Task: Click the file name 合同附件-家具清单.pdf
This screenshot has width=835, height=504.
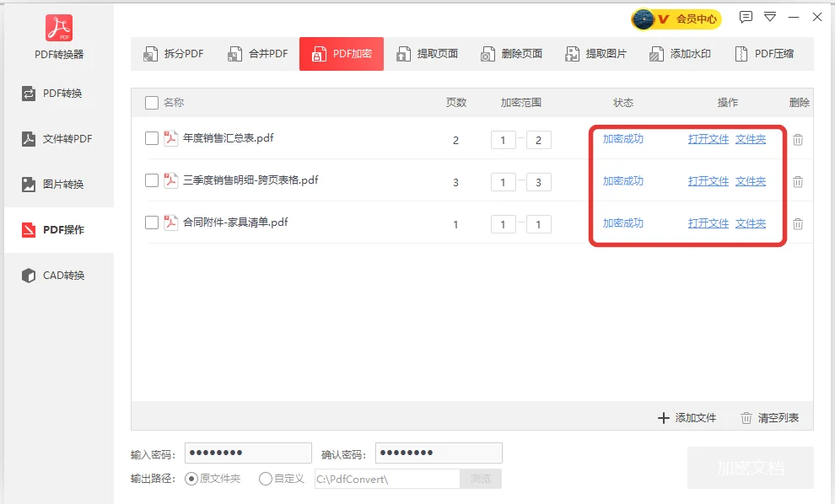Action: click(x=235, y=222)
